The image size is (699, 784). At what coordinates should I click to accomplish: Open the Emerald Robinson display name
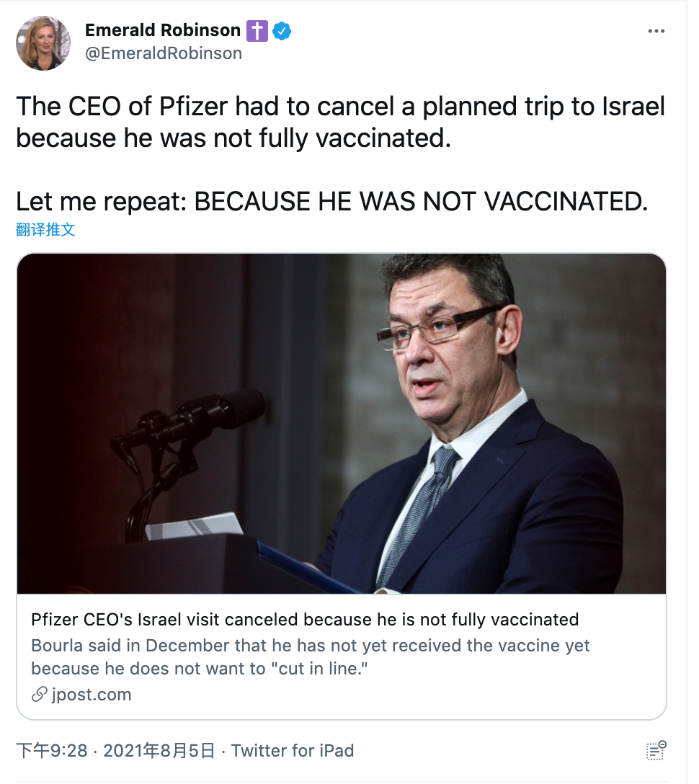pyautogui.click(x=162, y=30)
